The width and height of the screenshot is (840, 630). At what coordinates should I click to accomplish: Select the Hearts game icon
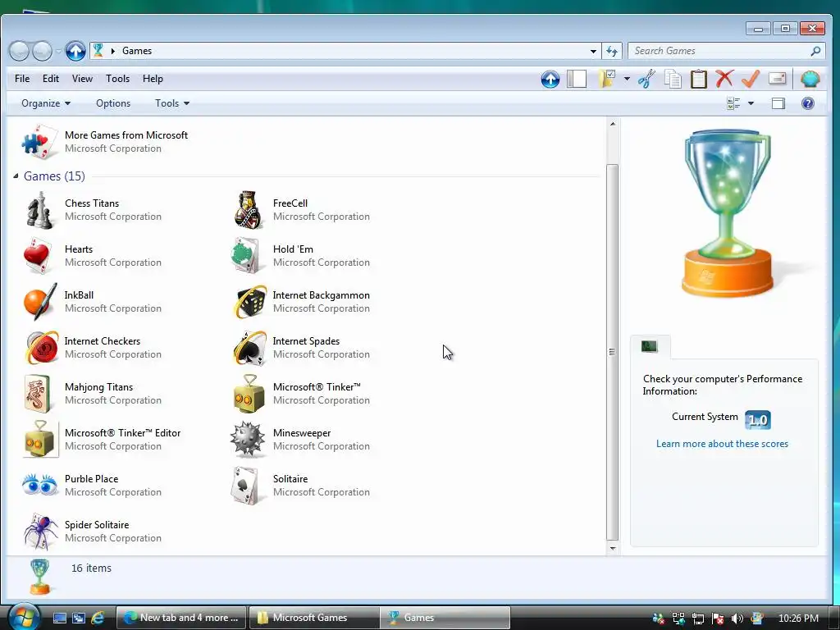pos(39,256)
